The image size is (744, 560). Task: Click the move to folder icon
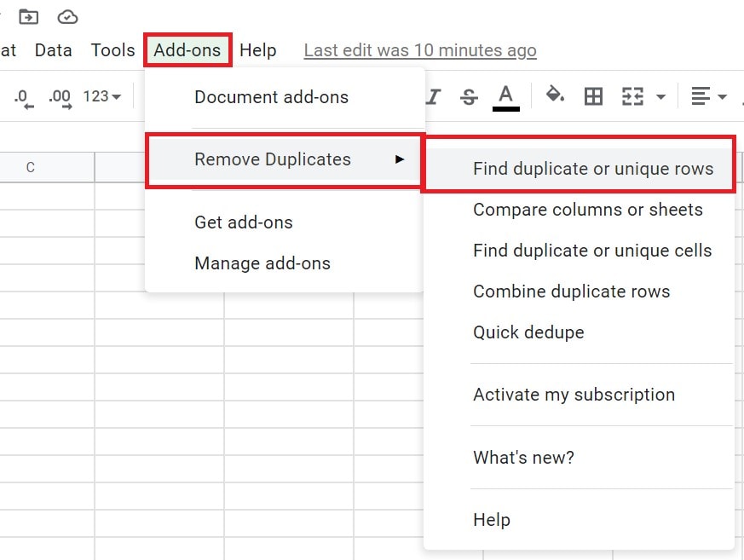28,15
